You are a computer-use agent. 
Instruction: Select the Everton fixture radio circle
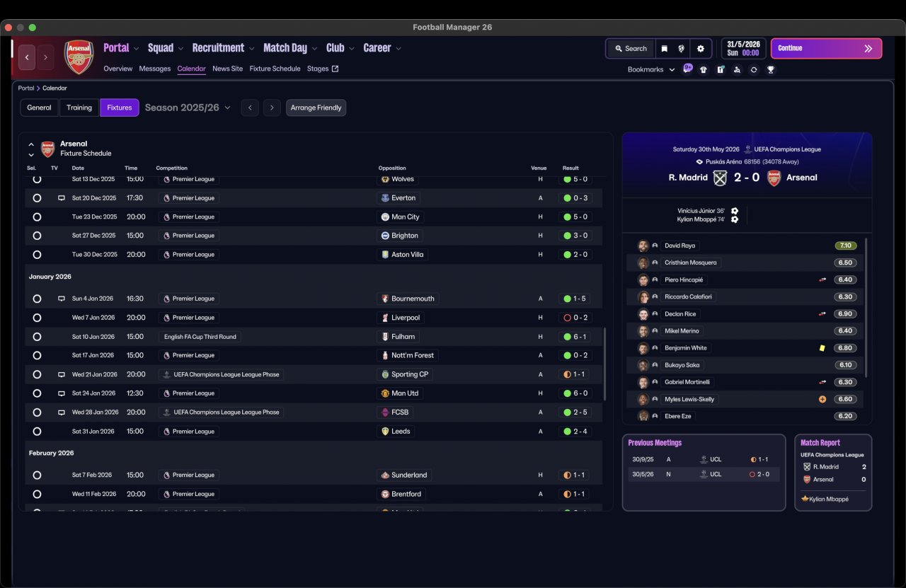point(37,198)
